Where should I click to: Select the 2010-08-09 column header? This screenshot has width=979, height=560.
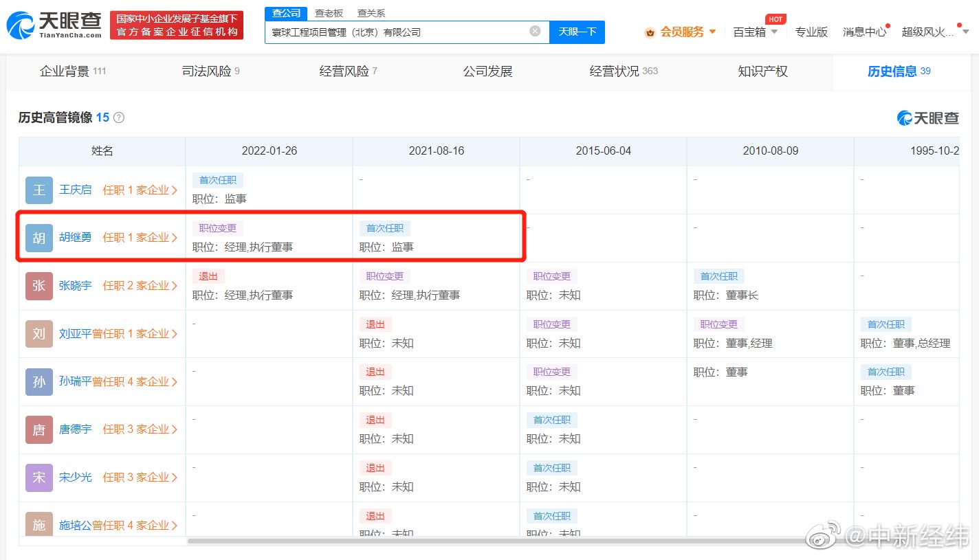pyautogui.click(x=771, y=151)
